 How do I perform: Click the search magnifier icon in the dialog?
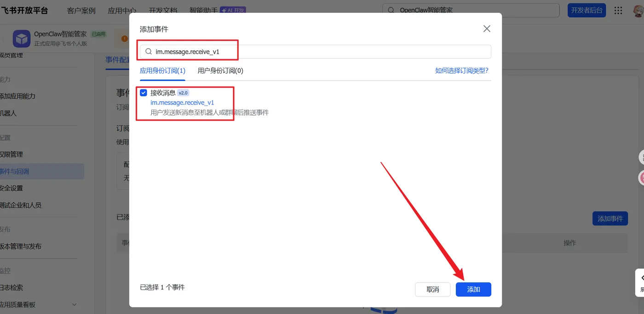(149, 52)
